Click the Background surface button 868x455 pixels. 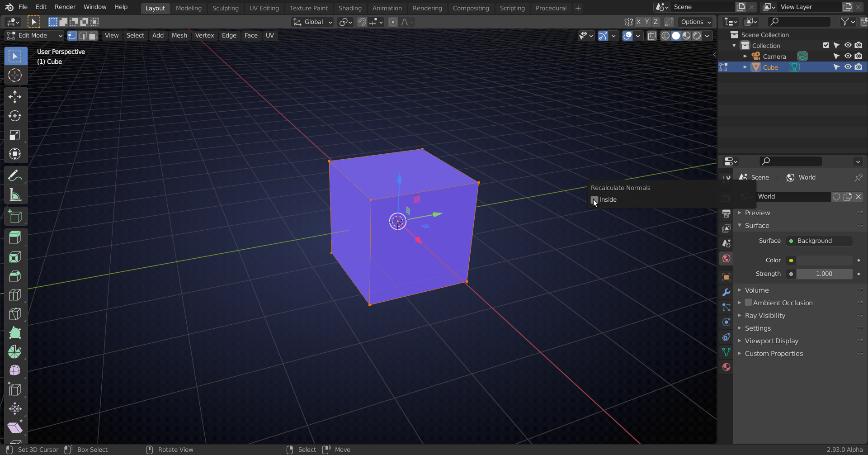click(819, 241)
